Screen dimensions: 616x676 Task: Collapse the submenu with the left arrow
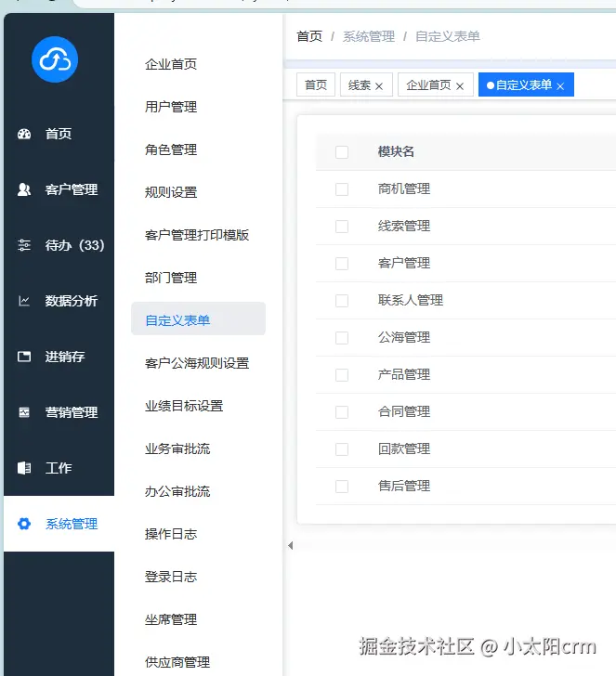pos(290,545)
